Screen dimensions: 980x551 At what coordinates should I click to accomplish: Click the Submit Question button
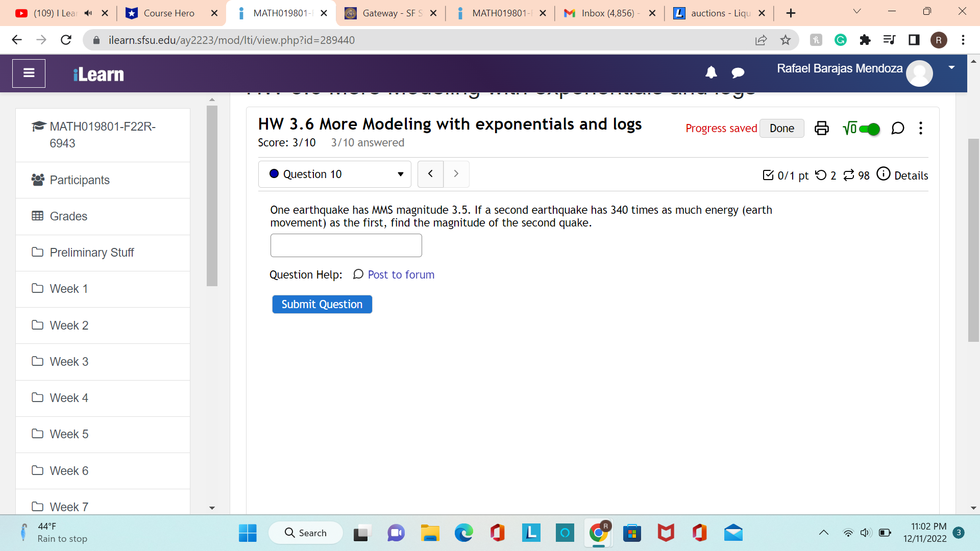322,305
